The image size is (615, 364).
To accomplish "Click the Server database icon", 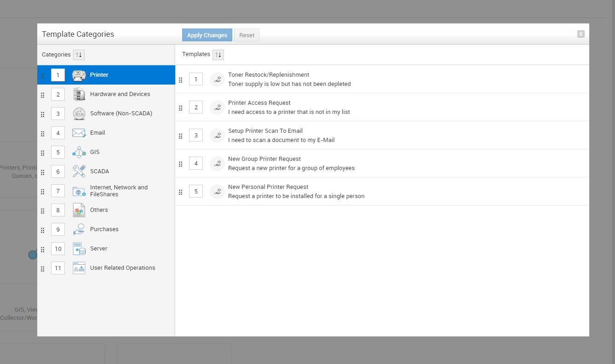I will click(x=79, y=249).
